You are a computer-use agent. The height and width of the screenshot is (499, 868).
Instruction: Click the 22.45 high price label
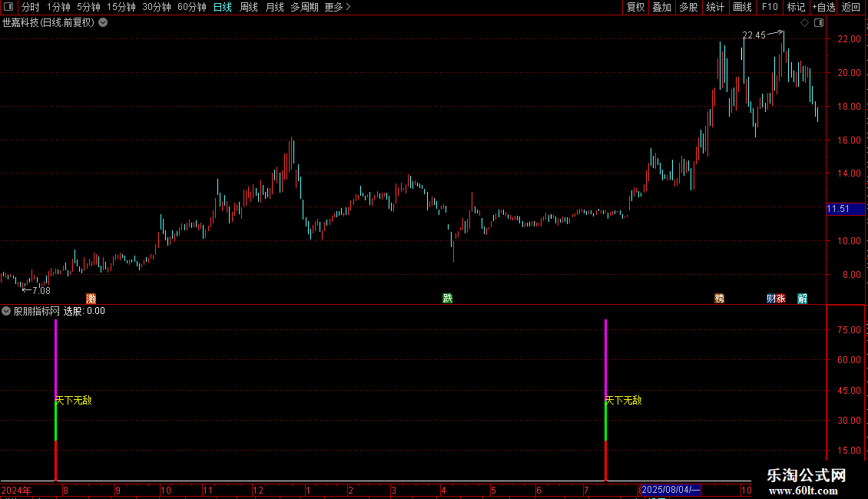tap(754, 35)
